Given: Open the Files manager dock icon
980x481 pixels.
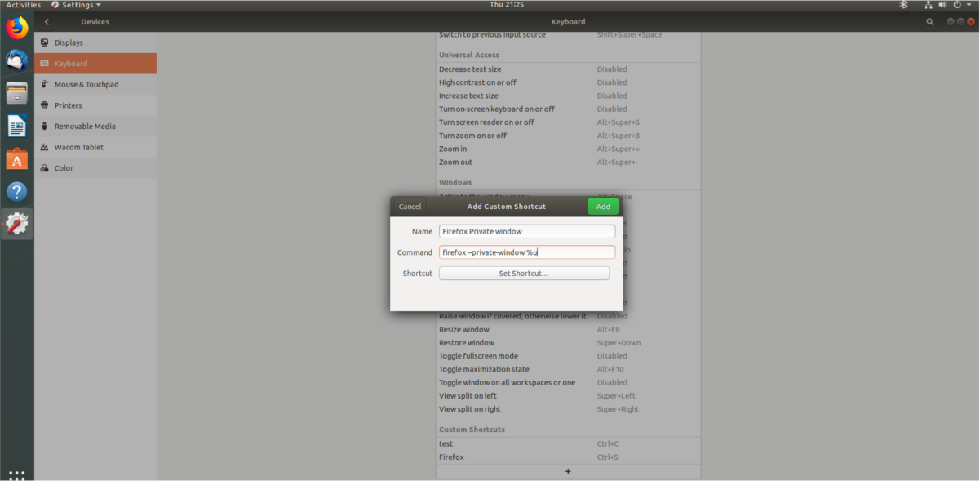Looking at the screenshot, I should click(16, 93).
